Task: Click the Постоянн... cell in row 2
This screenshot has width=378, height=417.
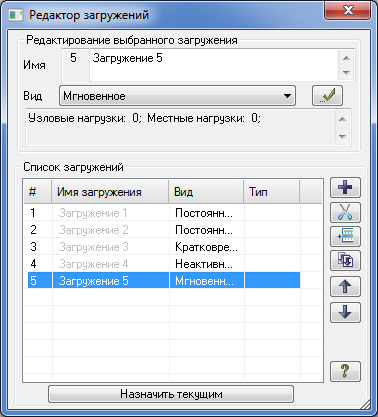Action: 207,230
